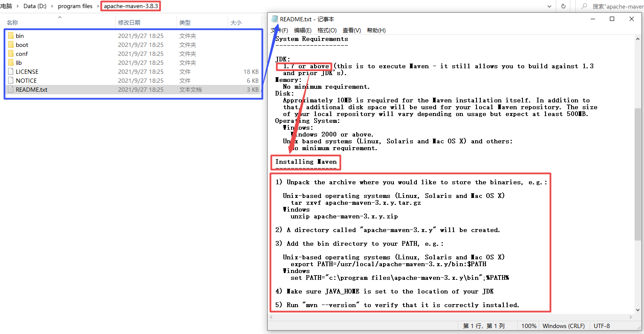Click the conf folder name

click(22, 54)
